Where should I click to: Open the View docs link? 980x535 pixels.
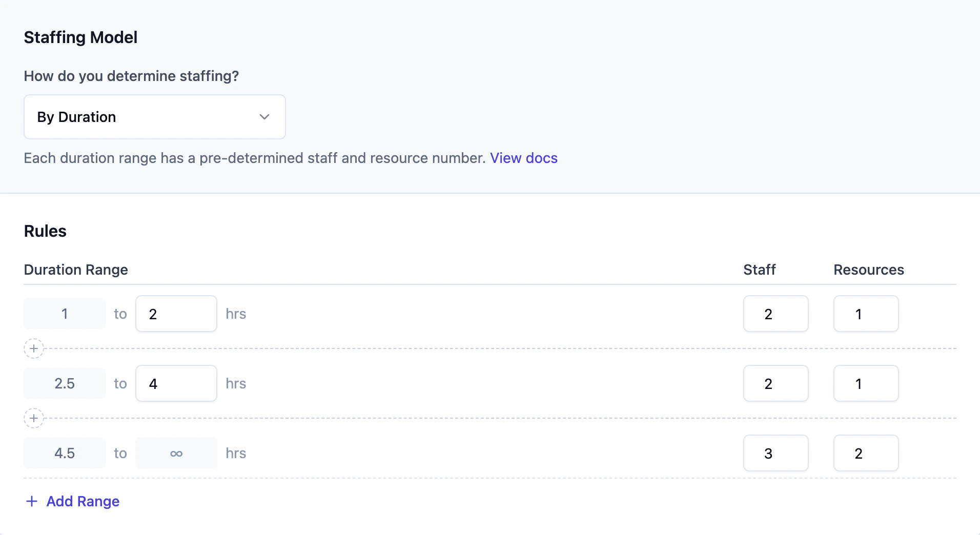tap(523, 158)
